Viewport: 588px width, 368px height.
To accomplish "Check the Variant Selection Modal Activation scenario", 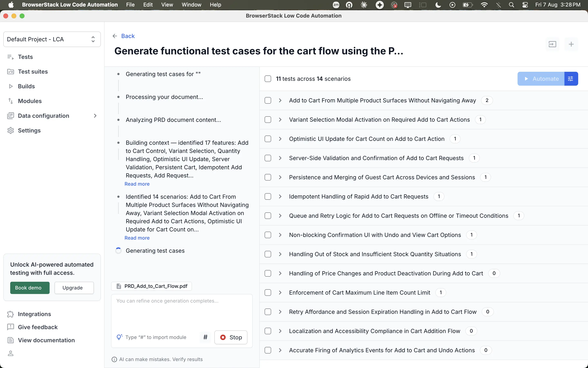I will 268,120.
